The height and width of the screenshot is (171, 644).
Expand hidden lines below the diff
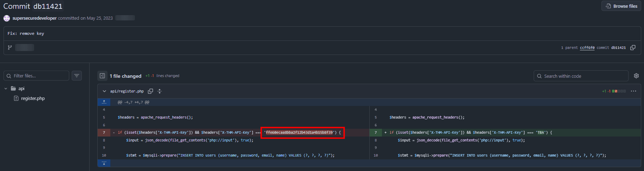click(104, 163)
